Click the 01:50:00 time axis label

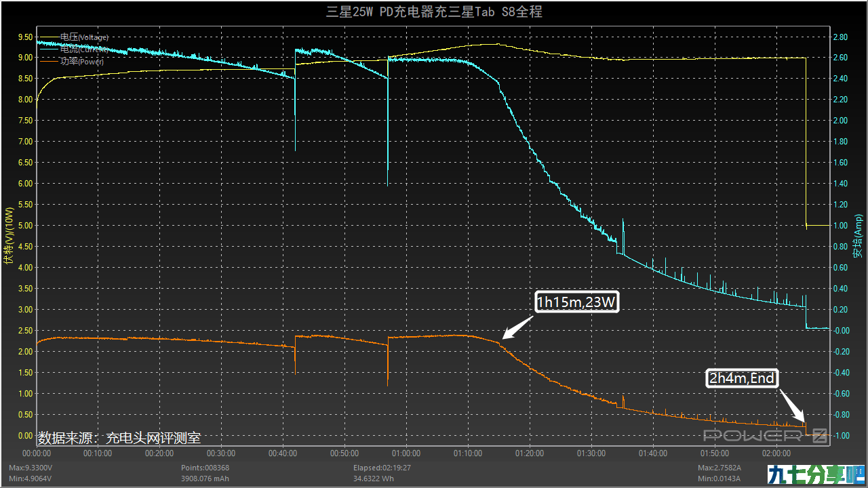pyautogui.click(x=715, y=453)
